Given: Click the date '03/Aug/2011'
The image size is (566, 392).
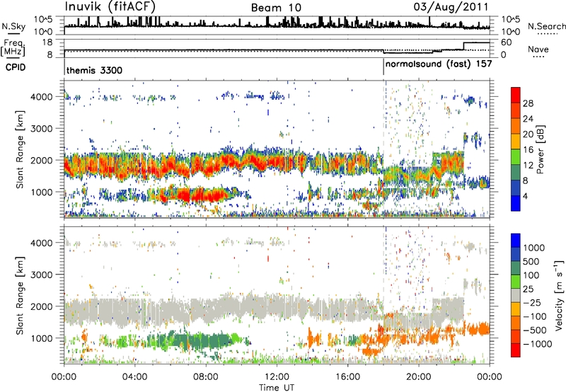Looking at the screenshot, I should 451,7.
